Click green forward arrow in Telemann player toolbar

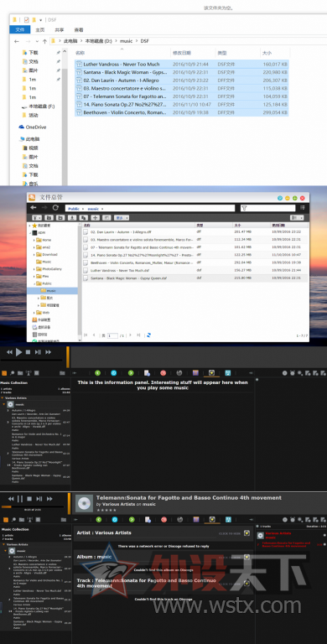click(131, 520)
